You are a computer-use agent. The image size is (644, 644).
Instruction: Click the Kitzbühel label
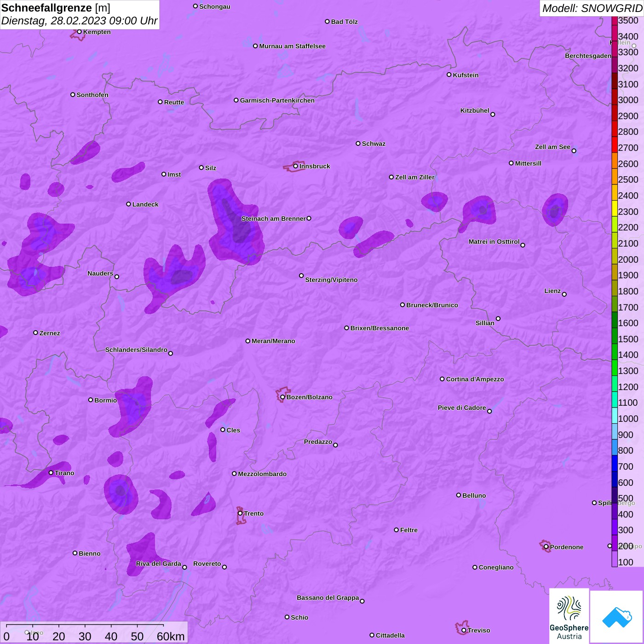point(475,110)
